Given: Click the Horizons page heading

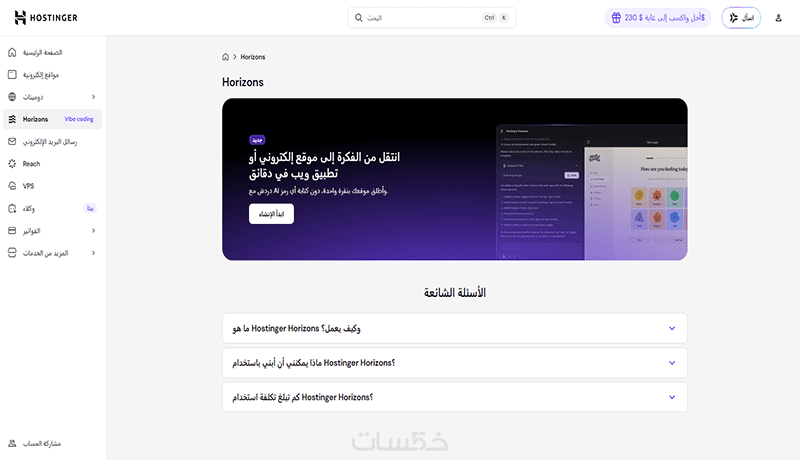Looking at the screenshot, I should 243,82.
